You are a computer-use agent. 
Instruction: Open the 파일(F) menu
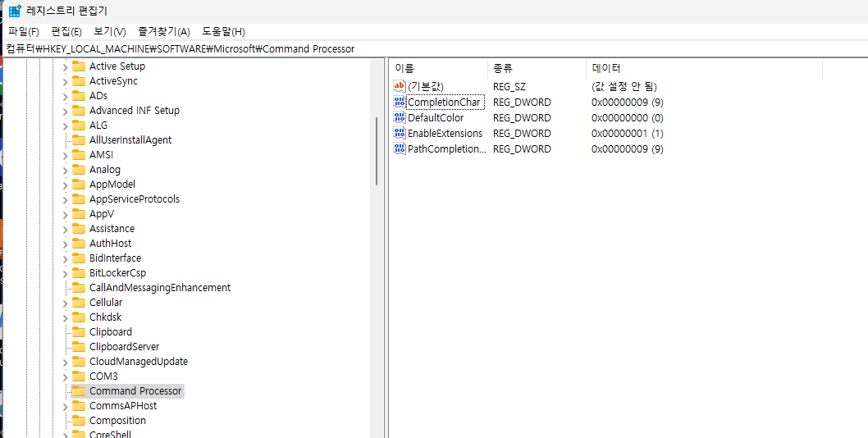(24, 31)
